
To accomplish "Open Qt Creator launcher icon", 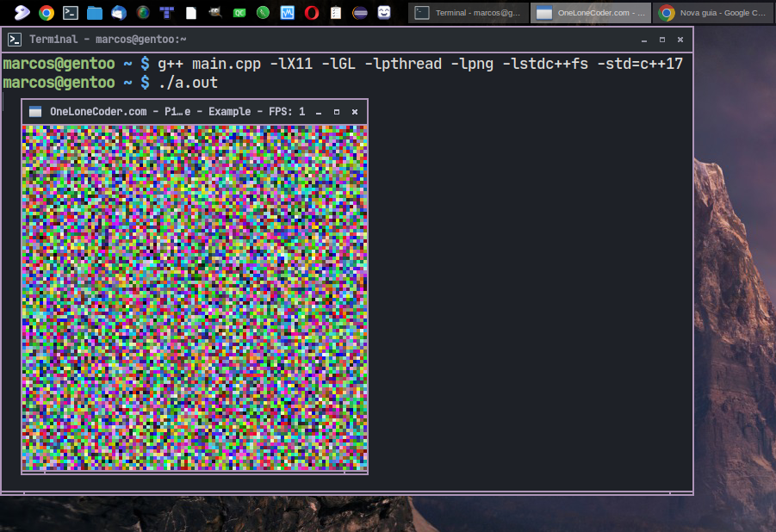I will 239,13.
